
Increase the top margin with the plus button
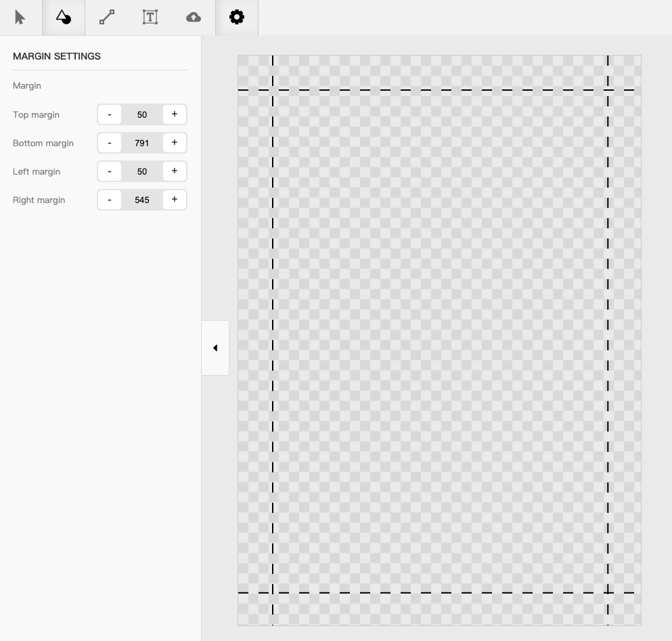tap(174, 114)
